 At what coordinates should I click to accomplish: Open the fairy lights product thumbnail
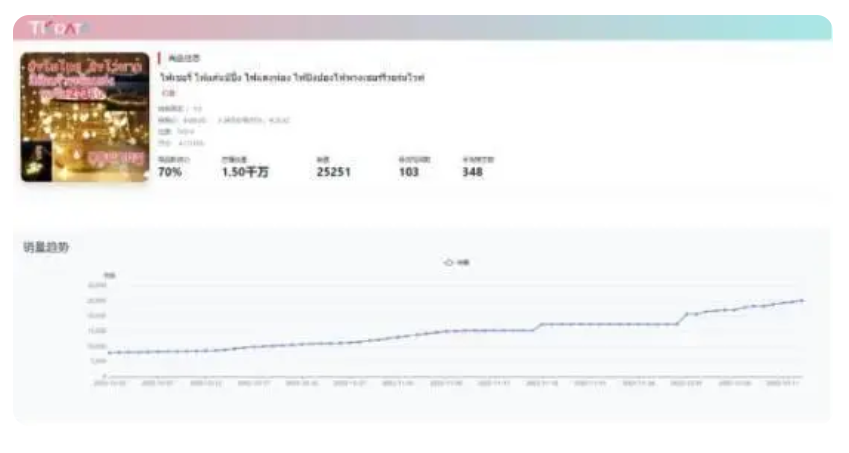(85, 117)
